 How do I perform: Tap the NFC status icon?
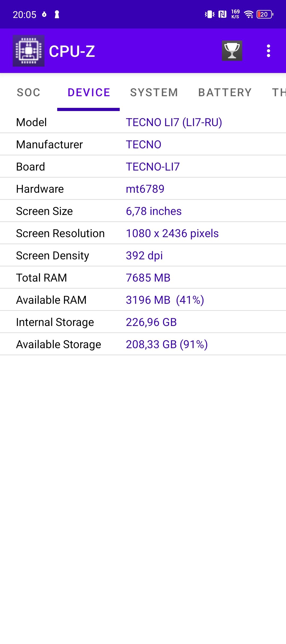[x=222, y=14]
